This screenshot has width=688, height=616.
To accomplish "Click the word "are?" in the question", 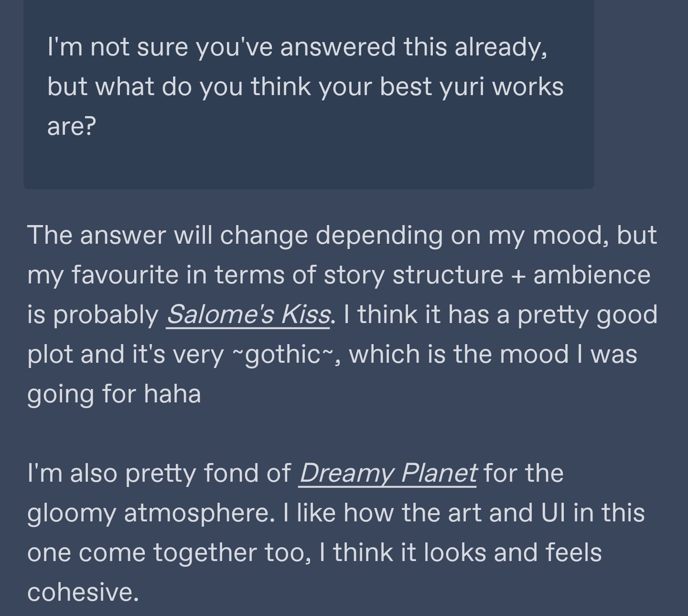I will [72, 126].
